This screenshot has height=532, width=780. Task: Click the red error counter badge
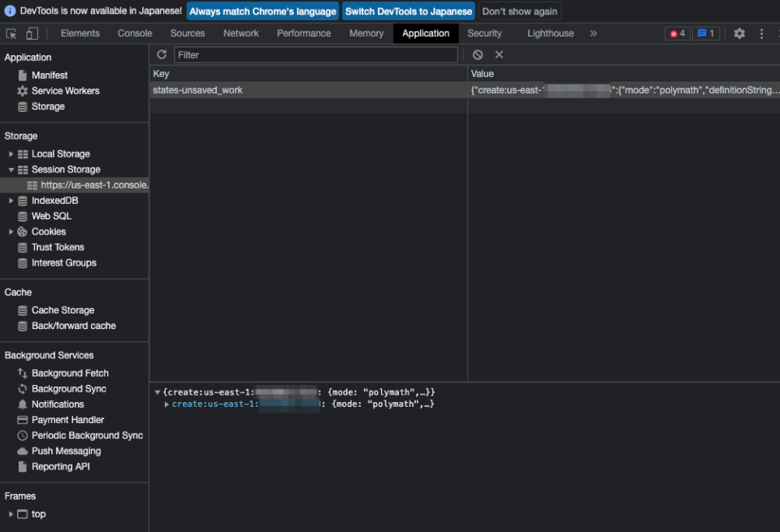tap(677, 33)
